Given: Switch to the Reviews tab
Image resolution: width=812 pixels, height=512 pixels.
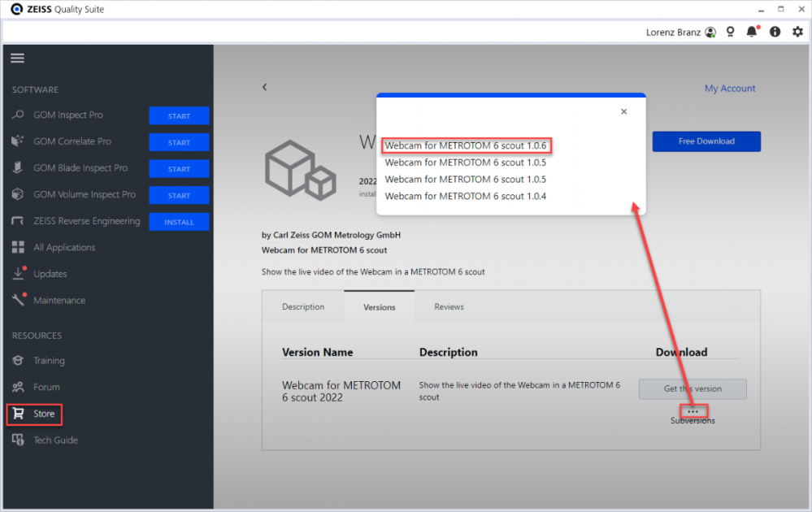Looking at the screenshot, I should [x=449, y=306].
